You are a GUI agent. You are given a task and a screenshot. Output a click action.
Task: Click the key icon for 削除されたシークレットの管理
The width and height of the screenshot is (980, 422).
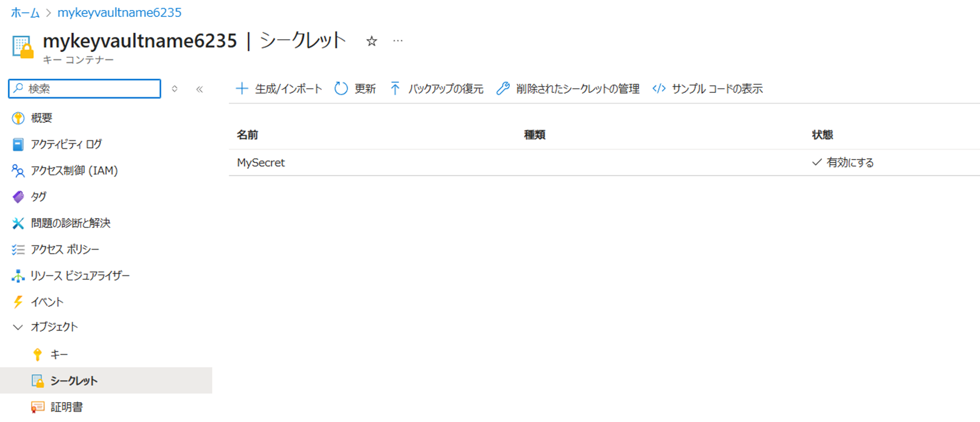[x=503, y=89]
